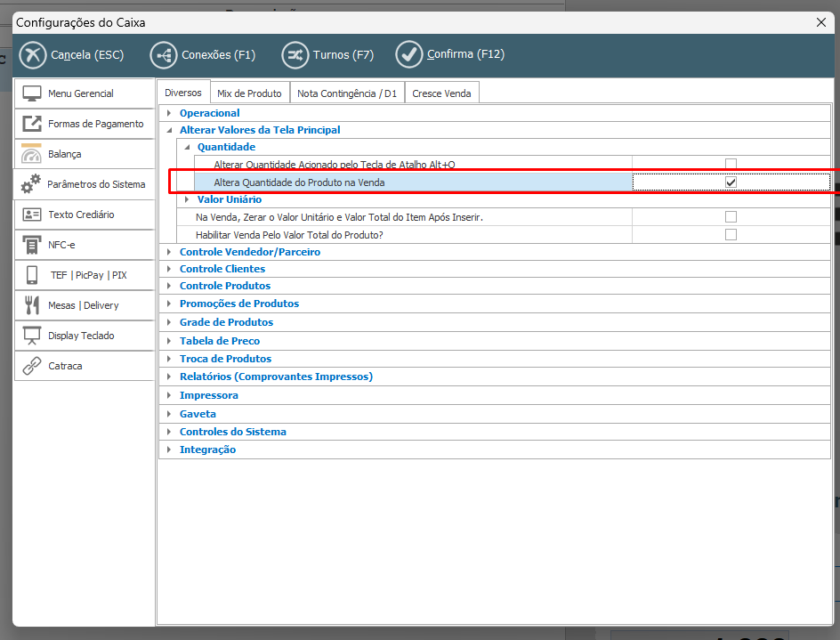Select the Balança scale icon

point(32,154)
